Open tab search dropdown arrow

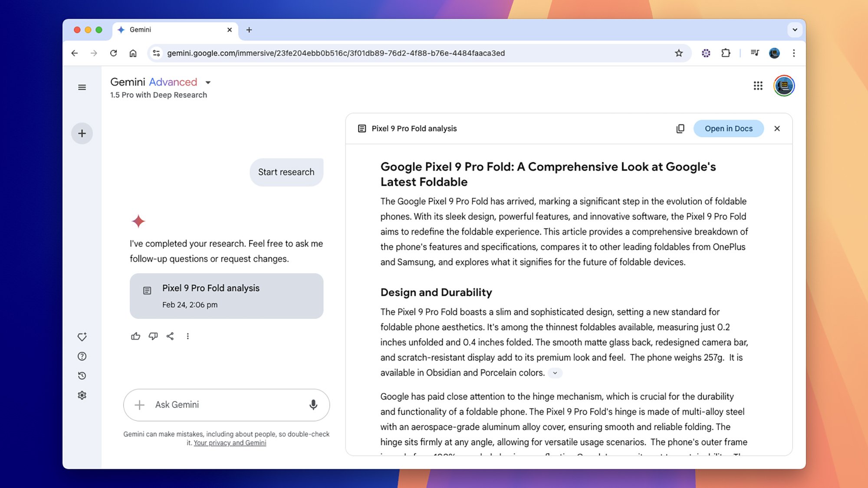795,30
